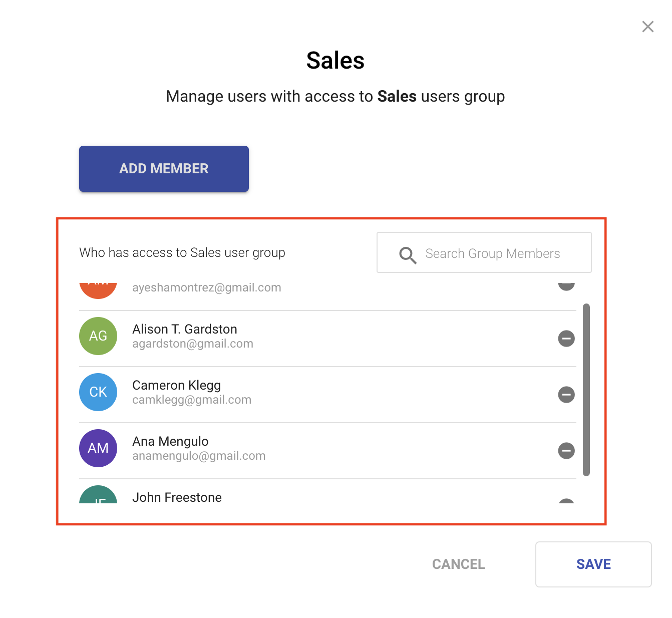Click the search magnifier icon
This screenshot has width=672, height=618.
click(408, 255)
